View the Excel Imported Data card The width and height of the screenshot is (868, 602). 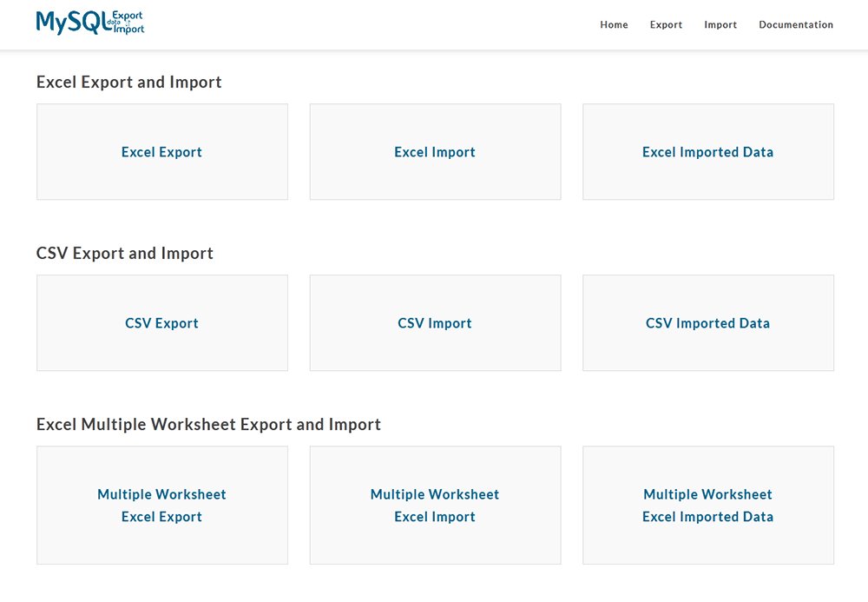[708, 152]
